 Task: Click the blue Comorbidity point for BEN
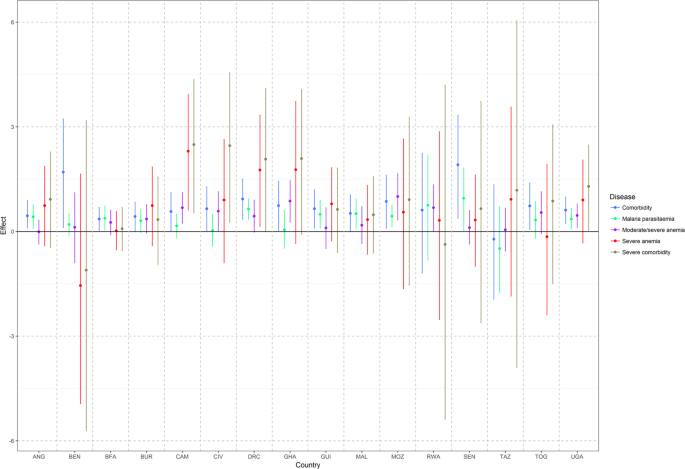click(x=63, y=172)
